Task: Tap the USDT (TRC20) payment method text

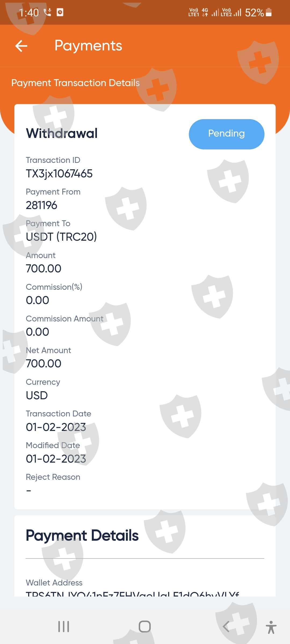Action: click(61, 237)
